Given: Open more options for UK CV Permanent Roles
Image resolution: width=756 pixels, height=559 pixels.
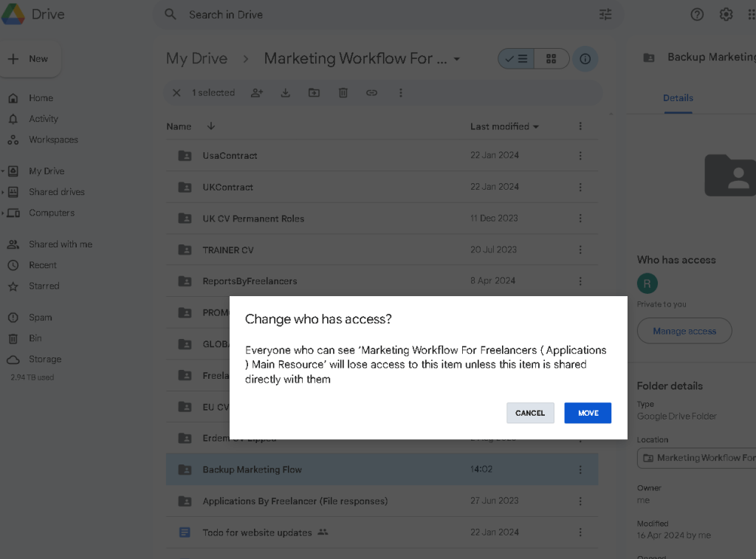Looking at the screenshot, I should (580, 219).
